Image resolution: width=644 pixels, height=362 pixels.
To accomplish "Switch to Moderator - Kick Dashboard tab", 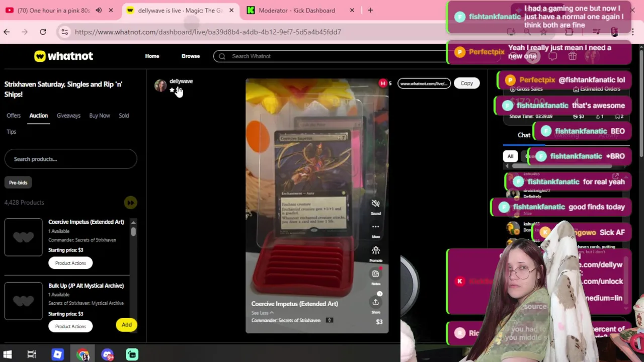I will (296, 10).
